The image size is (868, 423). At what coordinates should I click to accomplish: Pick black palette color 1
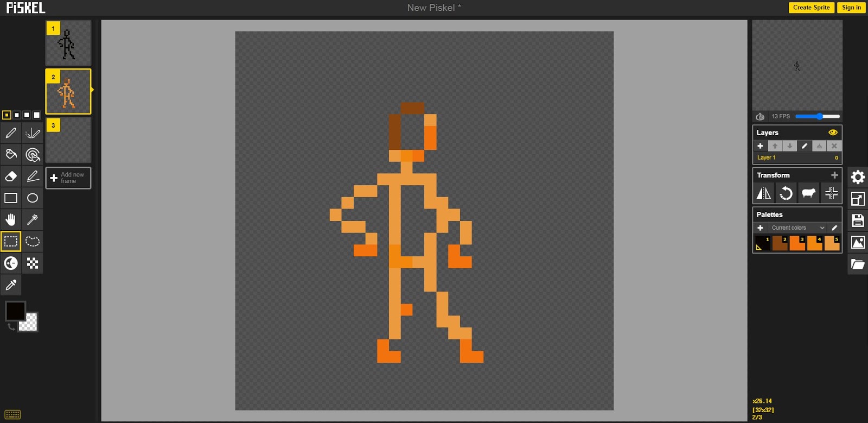(763, 243)
